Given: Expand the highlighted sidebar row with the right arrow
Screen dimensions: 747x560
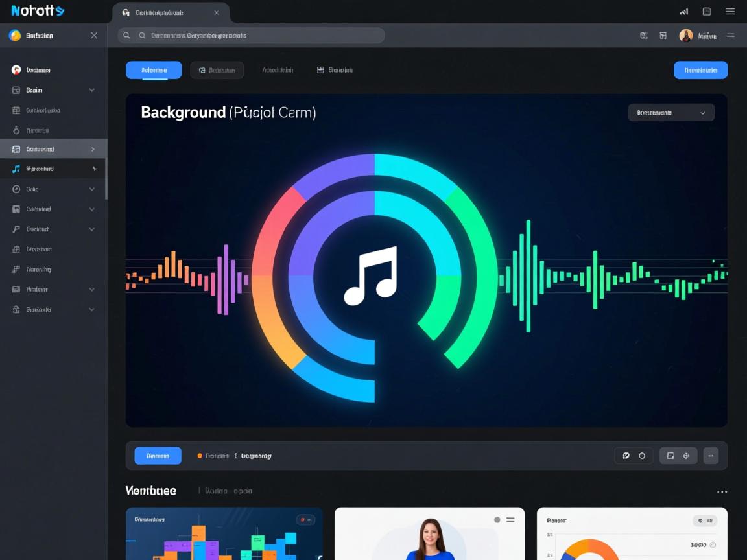Looking at the screenshot, I should [x=53, y=149].
